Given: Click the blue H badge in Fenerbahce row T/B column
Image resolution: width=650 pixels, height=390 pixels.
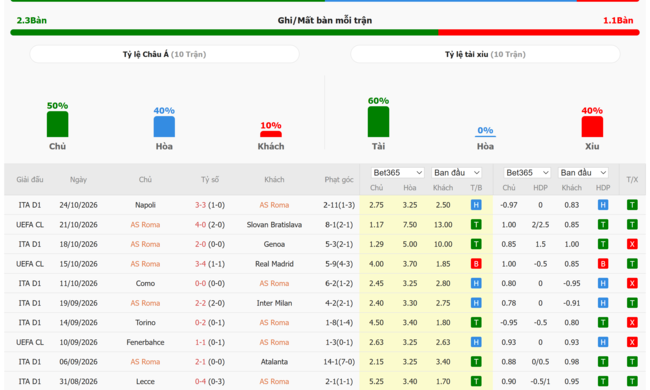Looking at the screenshot, I should pyautogui.click(x=476, y=342).
